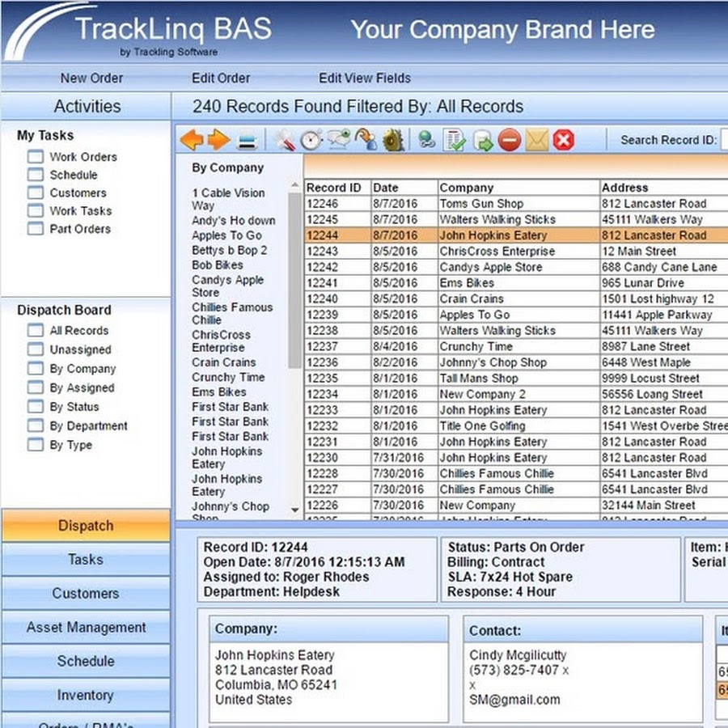Click the envelope email icon

click(537, 140)
